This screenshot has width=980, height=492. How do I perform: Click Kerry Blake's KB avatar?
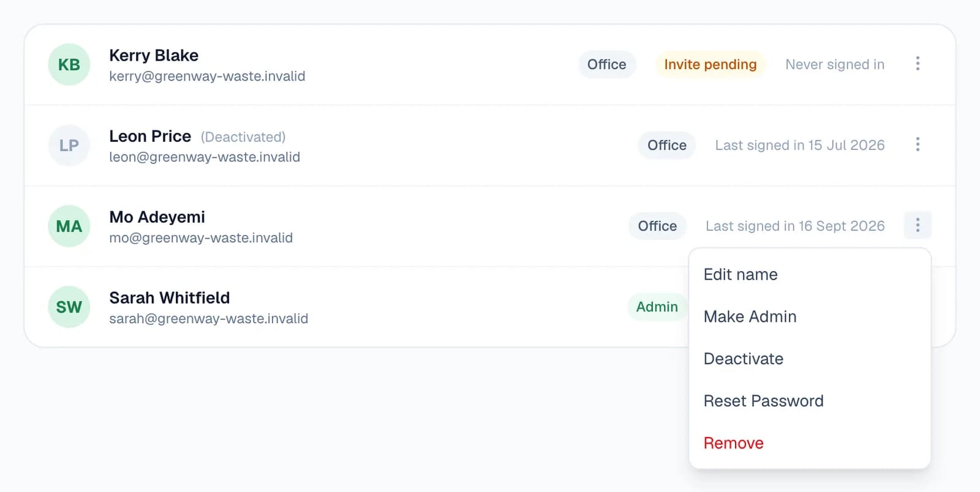[x=69, y=64]
